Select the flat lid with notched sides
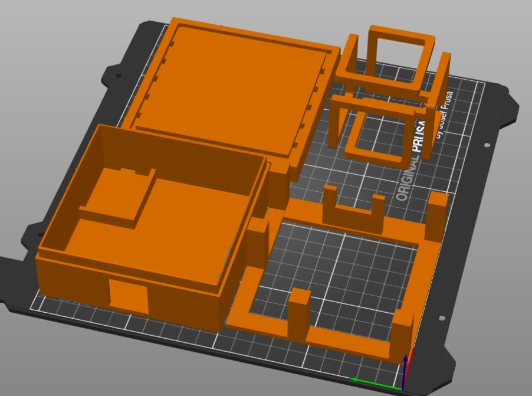The image size is (532, 396). [x=236, y=89]
